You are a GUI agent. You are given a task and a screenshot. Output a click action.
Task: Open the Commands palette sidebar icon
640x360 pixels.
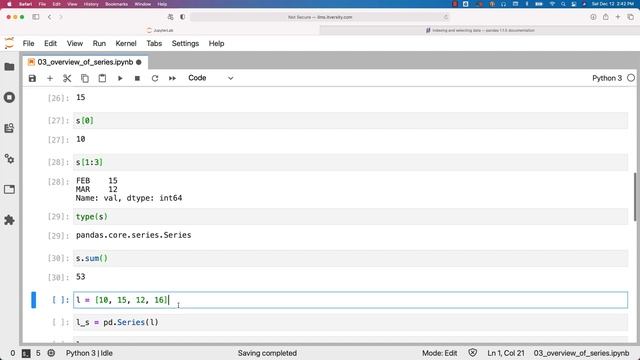[9, 128]
